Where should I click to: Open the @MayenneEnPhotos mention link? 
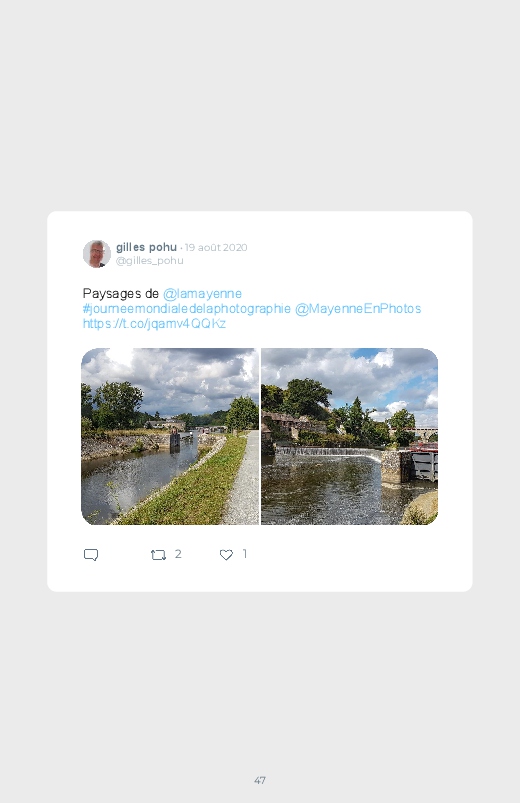[x=358, y=309]
